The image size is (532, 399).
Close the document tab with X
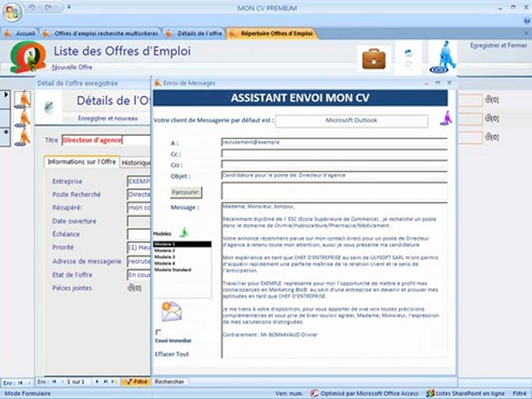[x=526, y=33]
